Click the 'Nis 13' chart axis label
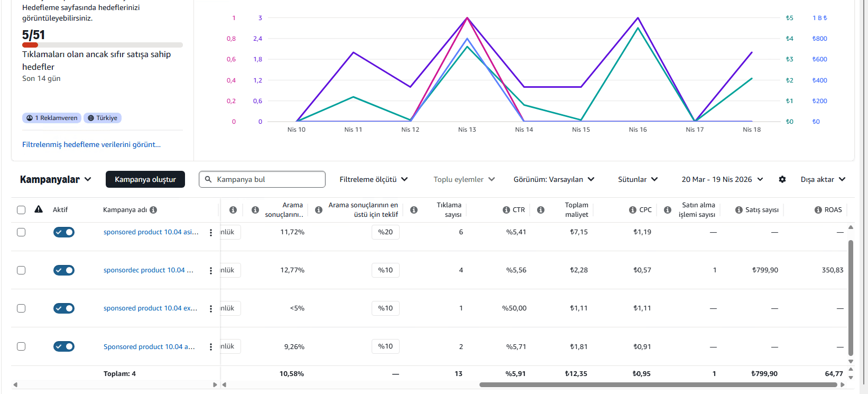The image size is (868, 394). (467, 130)
